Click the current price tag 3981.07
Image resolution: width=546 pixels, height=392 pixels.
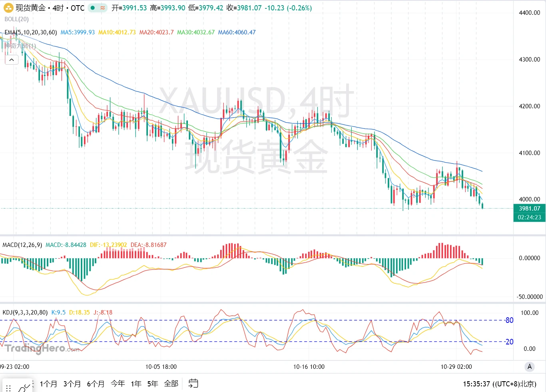coord(529,209)
